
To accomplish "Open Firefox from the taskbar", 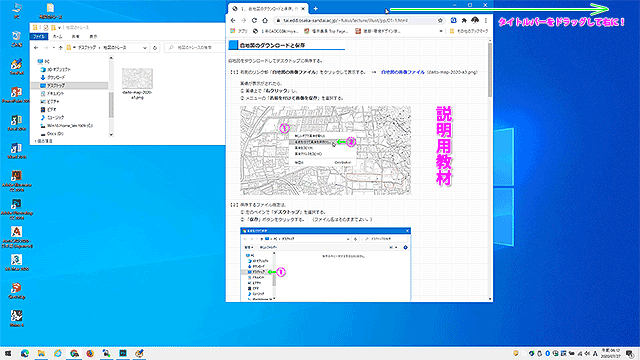I will (x=90, y=353).
